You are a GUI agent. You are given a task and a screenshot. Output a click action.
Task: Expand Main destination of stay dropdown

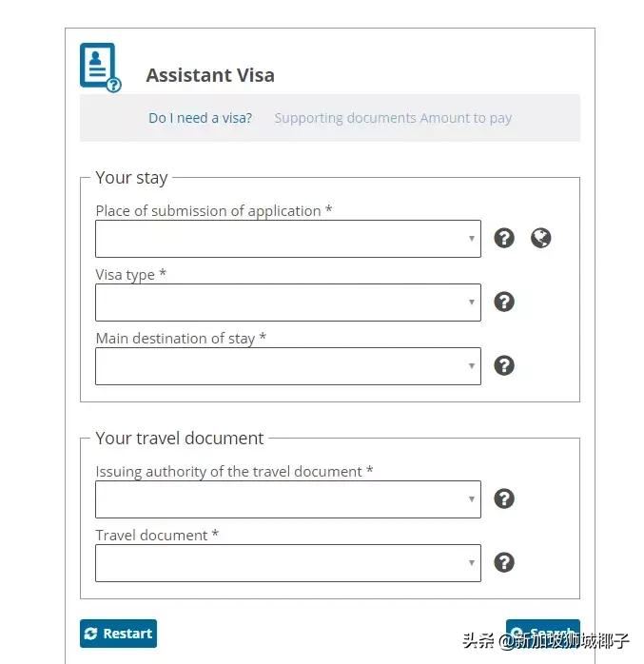coord(287,366)
